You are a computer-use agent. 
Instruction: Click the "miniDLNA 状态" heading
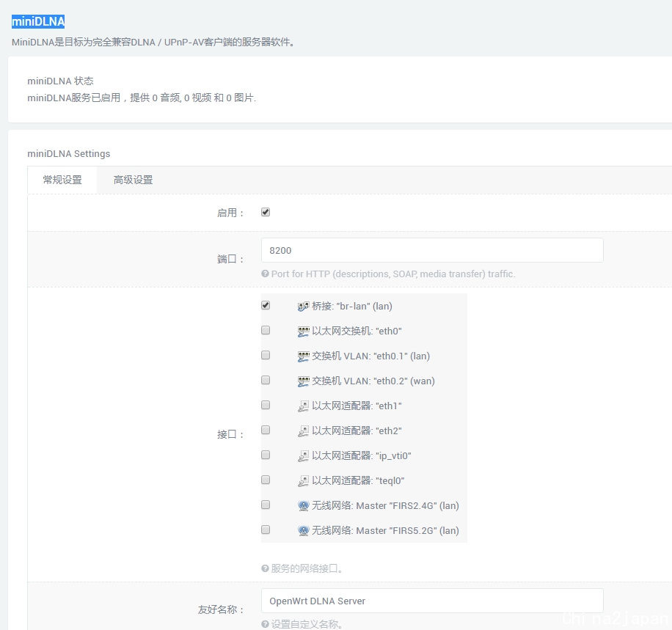[x=60, y=81]
